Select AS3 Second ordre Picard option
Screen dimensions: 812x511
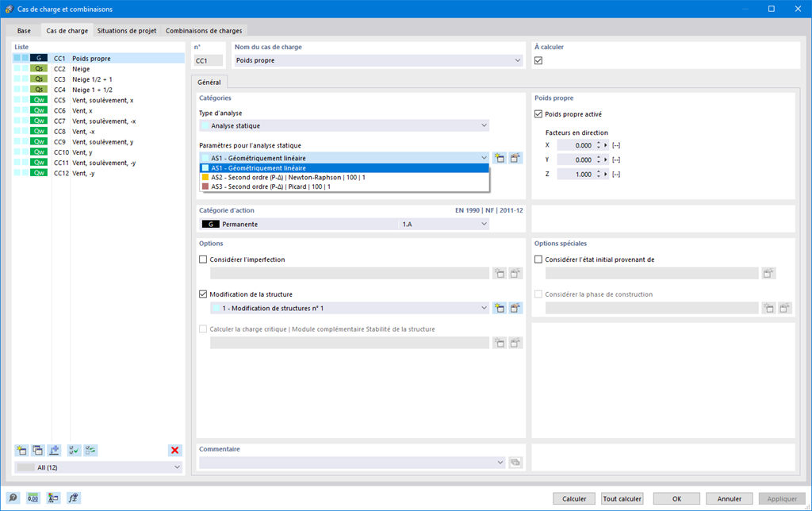(344, 186)
